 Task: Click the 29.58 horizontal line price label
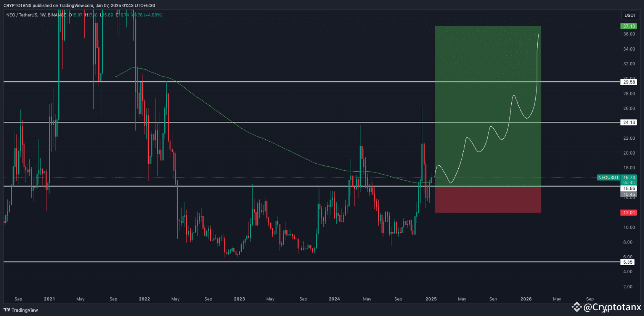[x=629, y=82]
